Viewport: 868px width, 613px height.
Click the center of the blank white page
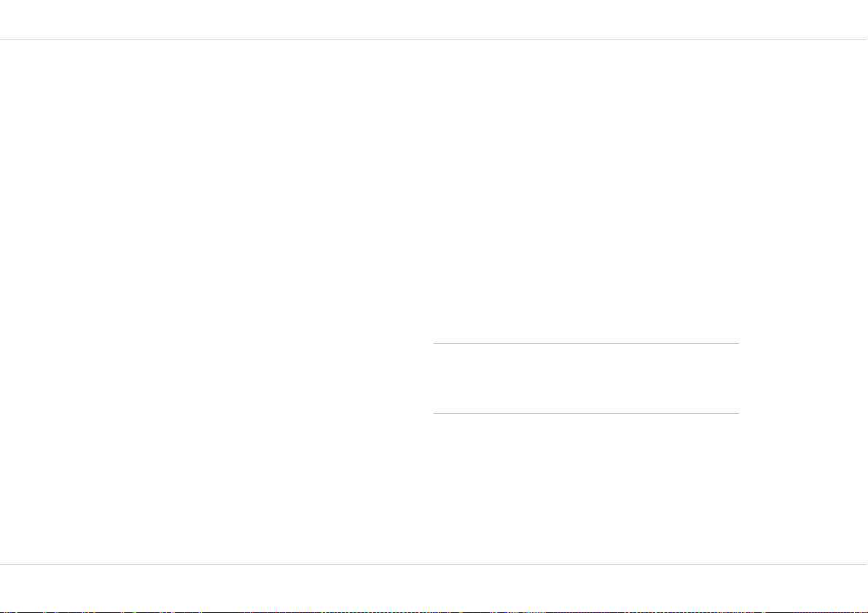pyautogui.click(x=434, y=302)
